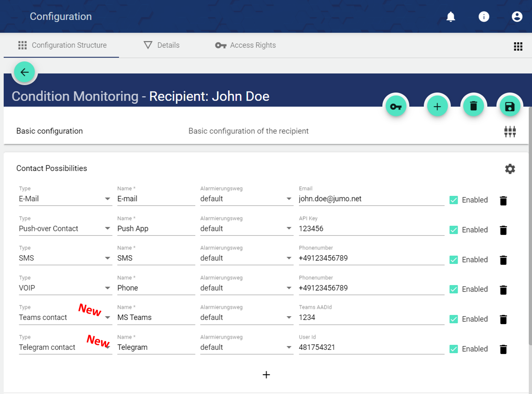
Task: Open the info icon in header
Action: (484, 17)
